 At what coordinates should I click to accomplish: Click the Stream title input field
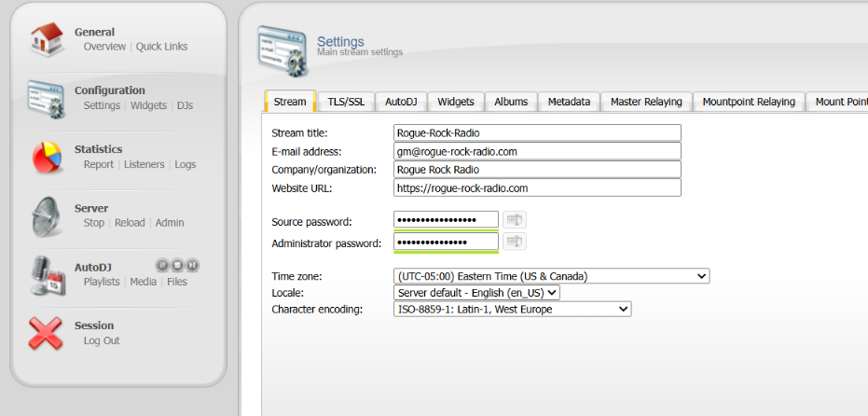(x=537, y=133)
